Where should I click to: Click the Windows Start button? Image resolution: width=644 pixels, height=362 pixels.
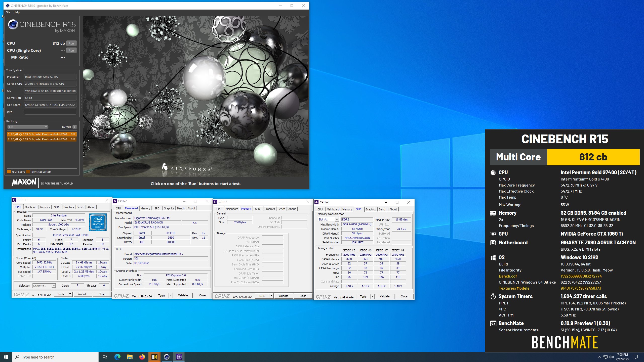[x=6, y=357]
